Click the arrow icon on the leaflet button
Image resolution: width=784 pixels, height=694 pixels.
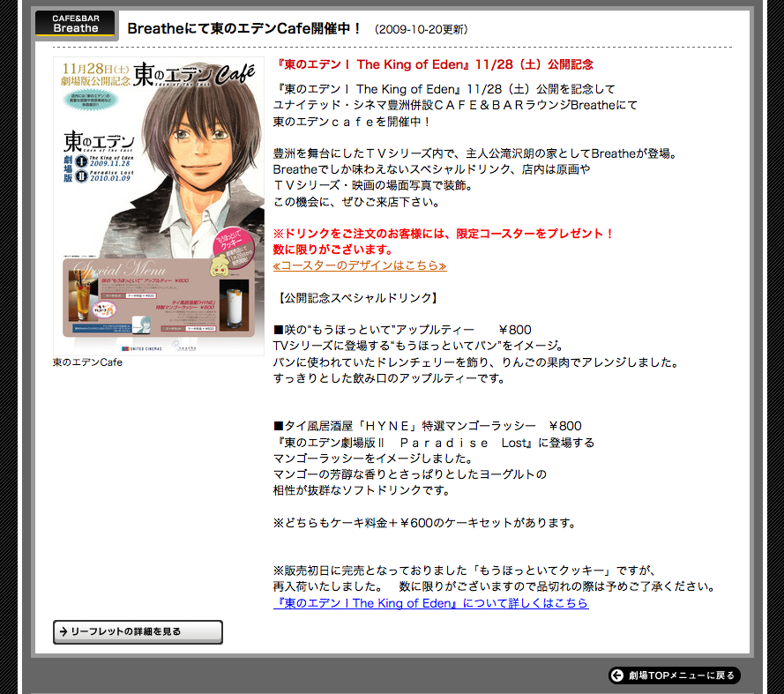click(x=63, y=631)
